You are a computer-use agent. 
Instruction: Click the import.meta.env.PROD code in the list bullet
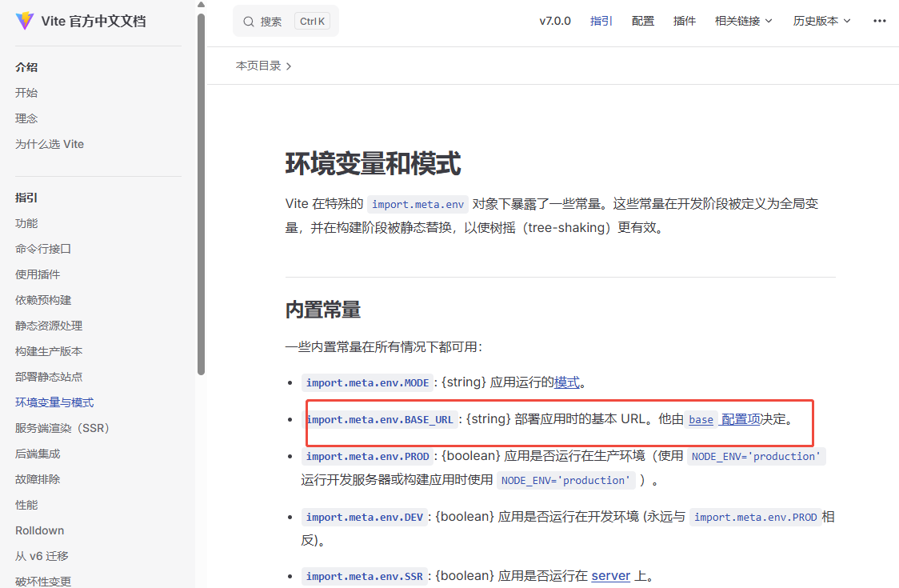367,457
